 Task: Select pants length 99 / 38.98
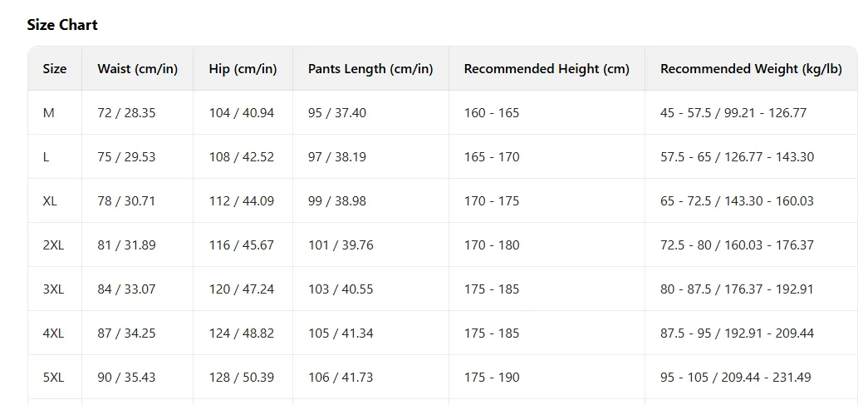(336, 201)
